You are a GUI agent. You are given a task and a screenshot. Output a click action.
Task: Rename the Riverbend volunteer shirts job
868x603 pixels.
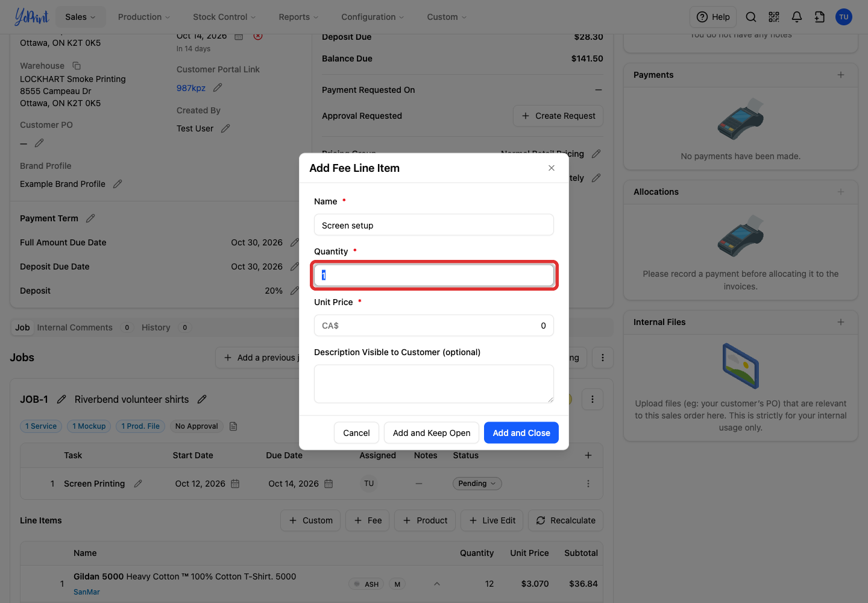coord(202,399)
